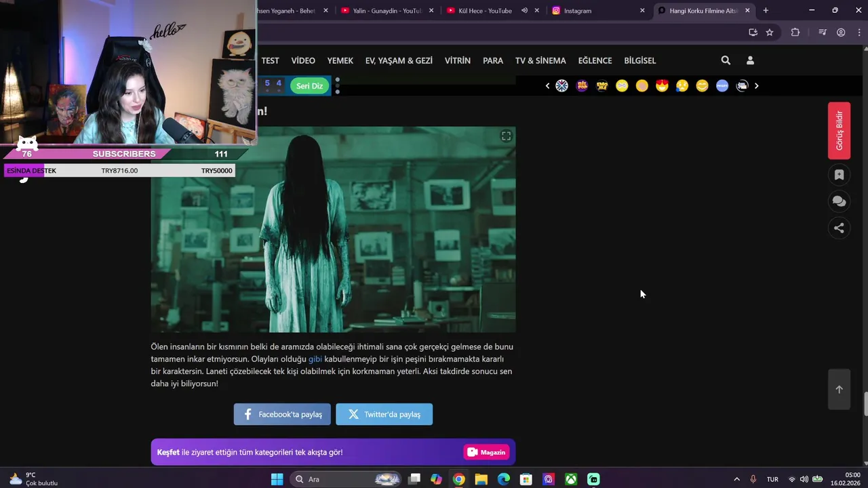Select the snowflake-pattern round icon
The image size is (868, 488).
(562, 85)
